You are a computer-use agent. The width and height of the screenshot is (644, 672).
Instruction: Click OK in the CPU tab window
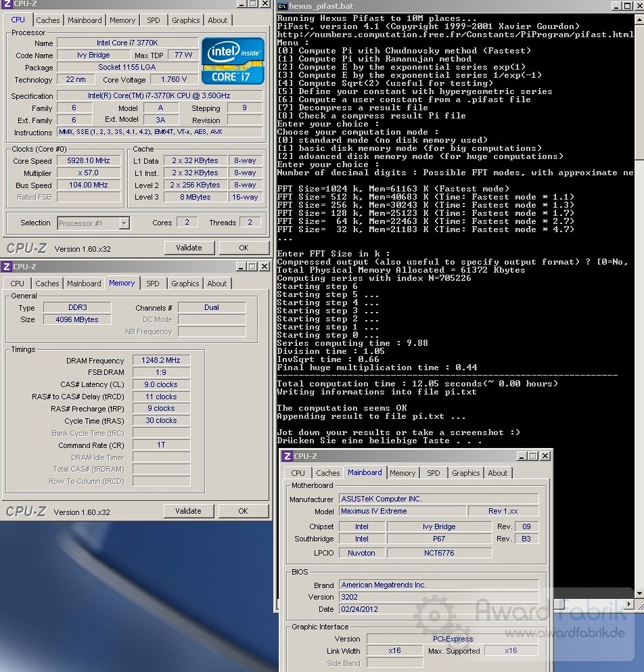pyautogui.click(x=244, y=248)
